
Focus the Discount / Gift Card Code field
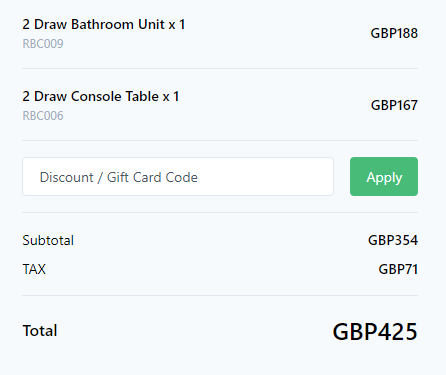[178, 176]
